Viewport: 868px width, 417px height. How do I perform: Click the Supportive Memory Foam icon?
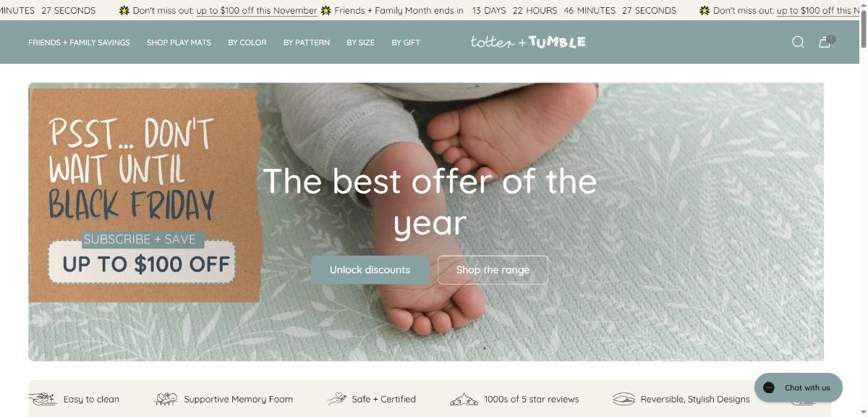(166, 399)
